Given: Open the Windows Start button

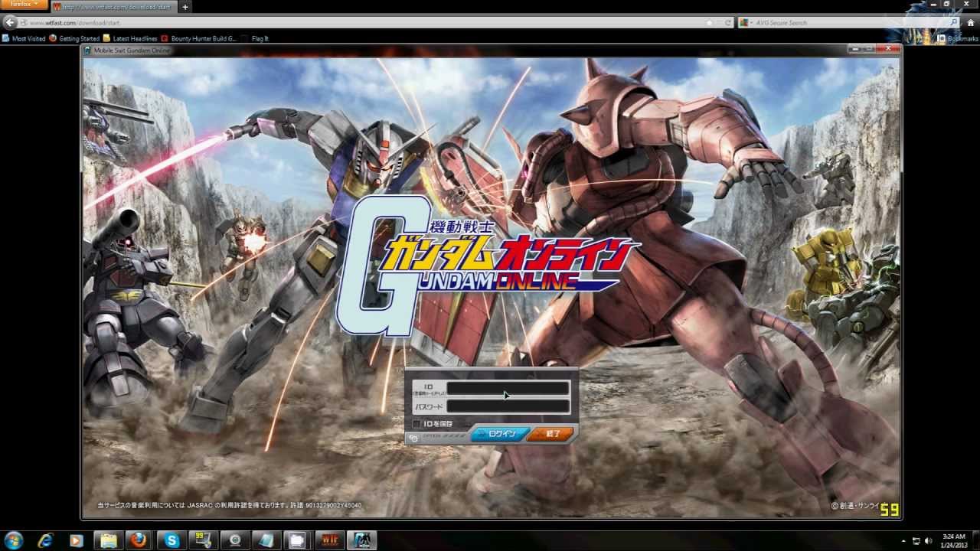Looking at the screenshot, I should (x=13, y=540).
